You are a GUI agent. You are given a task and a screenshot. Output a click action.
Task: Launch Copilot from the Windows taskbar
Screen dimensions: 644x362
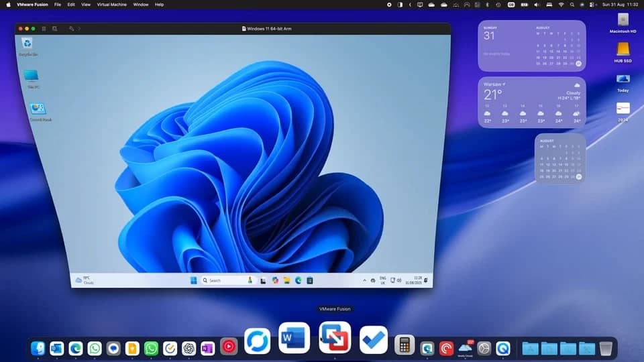(x=275, y=280)
